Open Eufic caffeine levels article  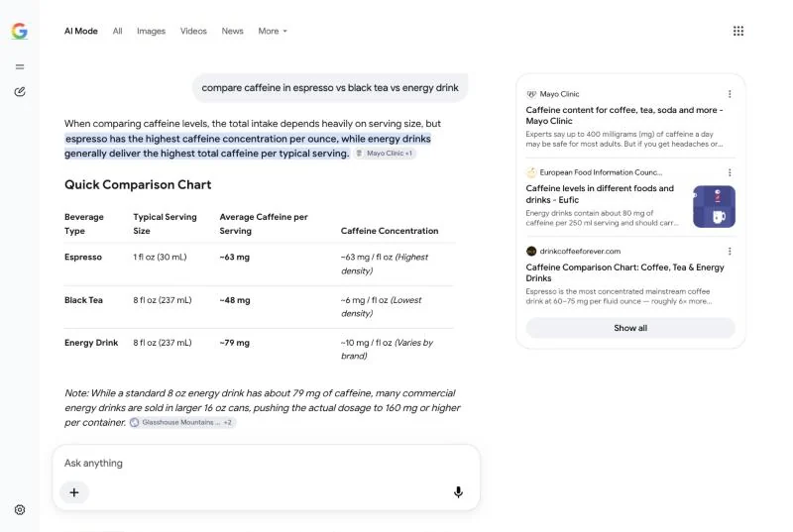(x=600, y=194)
